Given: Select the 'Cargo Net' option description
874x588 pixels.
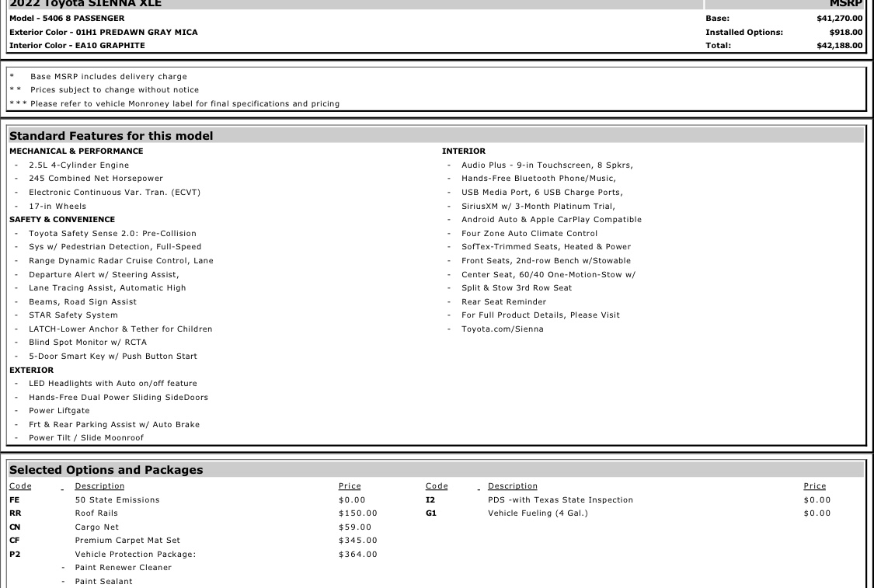Looking at the screenshot, I should [x=96, y=527].
